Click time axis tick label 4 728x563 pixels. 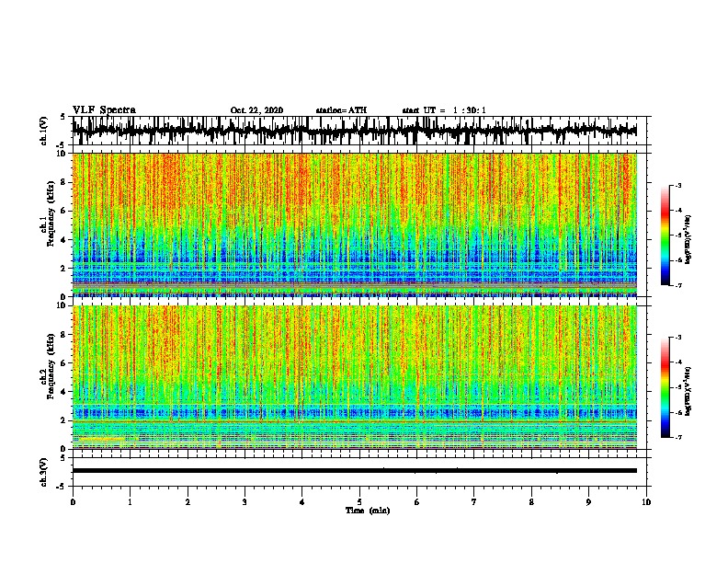[302, 502]
